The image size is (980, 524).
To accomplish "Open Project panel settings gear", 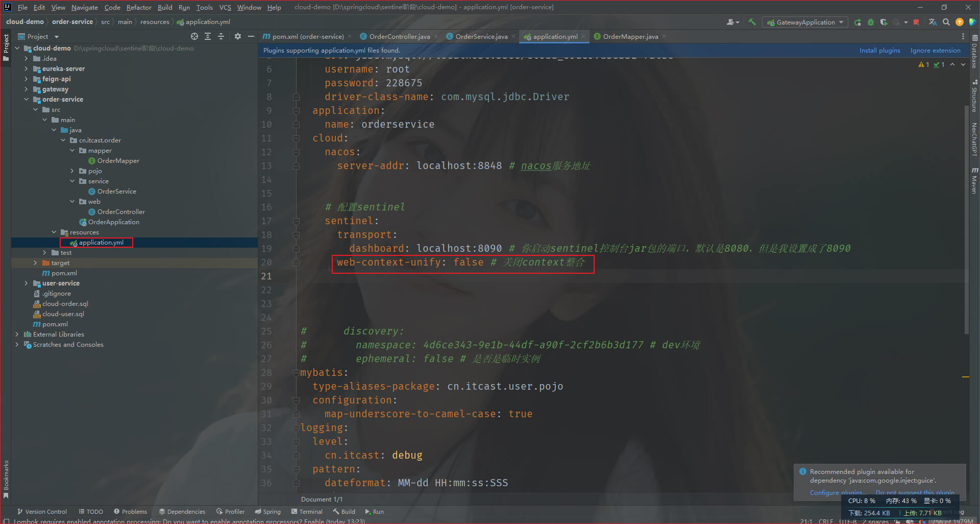I will (237, 36).
